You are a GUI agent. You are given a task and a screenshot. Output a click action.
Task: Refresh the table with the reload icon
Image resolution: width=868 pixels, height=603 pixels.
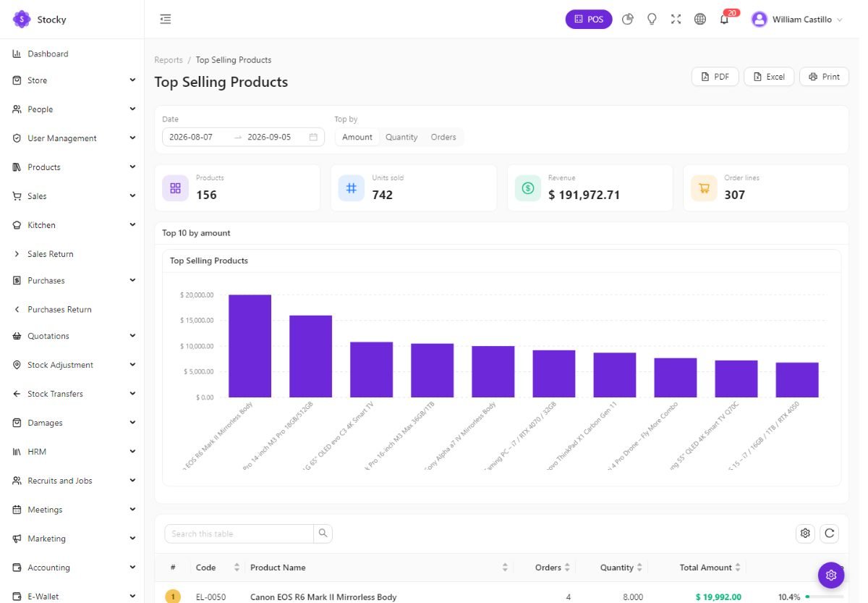(830, 534)
